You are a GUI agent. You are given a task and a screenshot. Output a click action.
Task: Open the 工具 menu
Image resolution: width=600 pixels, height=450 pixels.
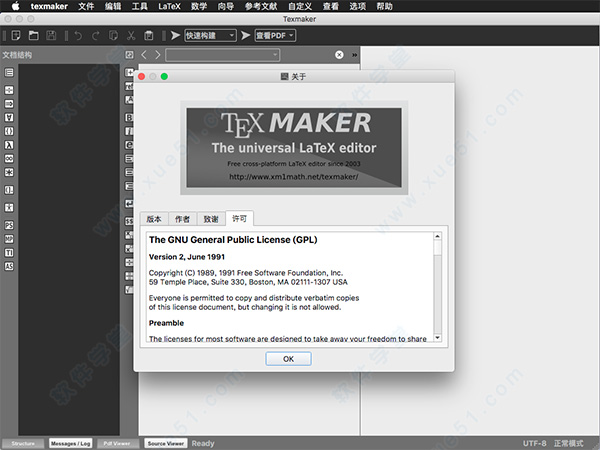pos(139,6)
